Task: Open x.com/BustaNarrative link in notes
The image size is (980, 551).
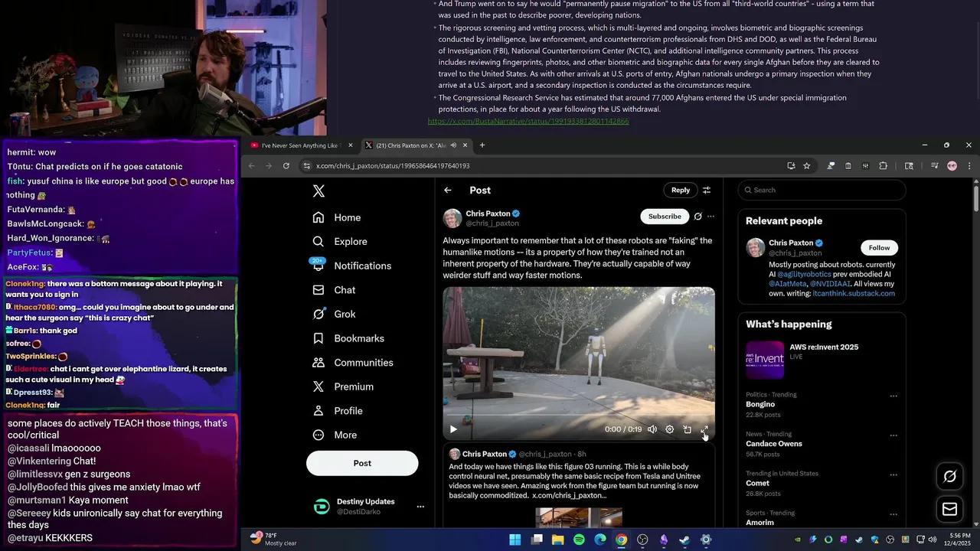Action: (528, 121)
